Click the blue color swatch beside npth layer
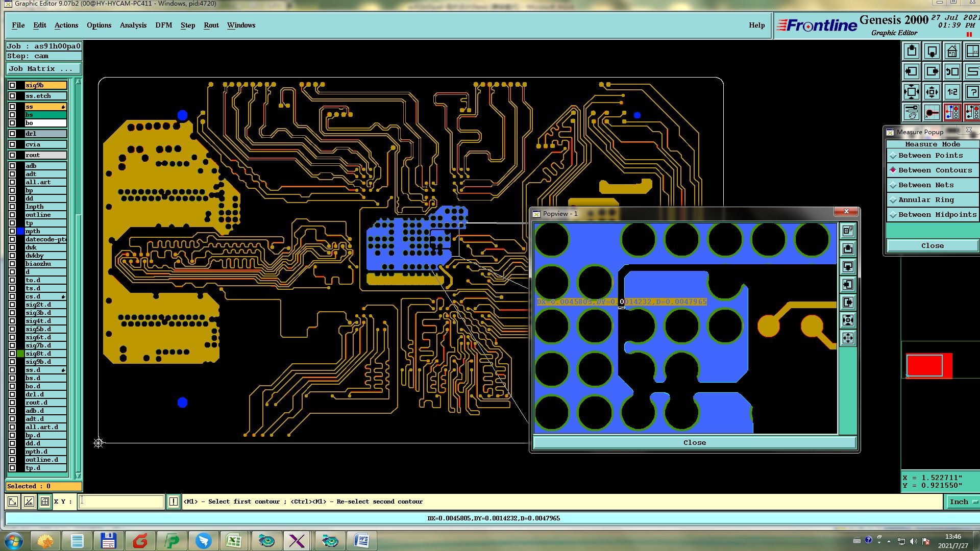The height and width of the screenshot is (551, 980). [20, 231]
